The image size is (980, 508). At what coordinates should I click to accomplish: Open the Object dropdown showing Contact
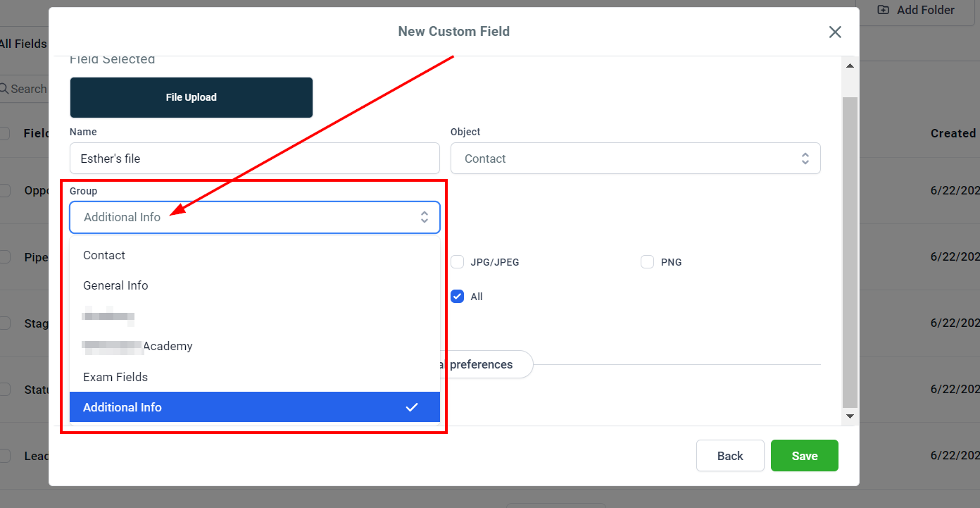(635, 159)
